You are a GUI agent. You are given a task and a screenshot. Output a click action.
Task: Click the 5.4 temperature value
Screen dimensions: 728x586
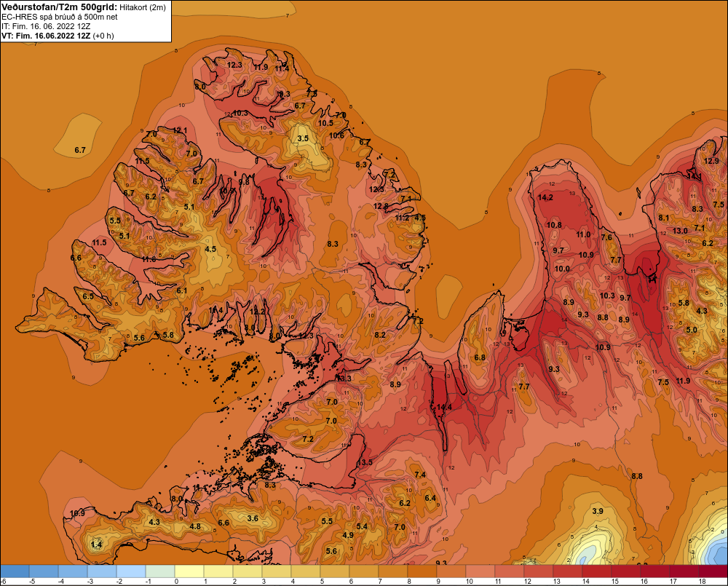click(x=362, y=526)
